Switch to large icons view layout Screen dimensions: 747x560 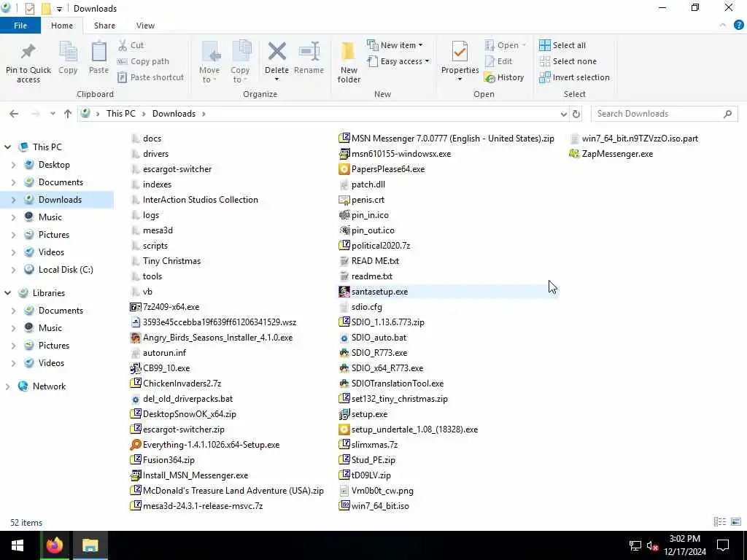click(736, 522)
